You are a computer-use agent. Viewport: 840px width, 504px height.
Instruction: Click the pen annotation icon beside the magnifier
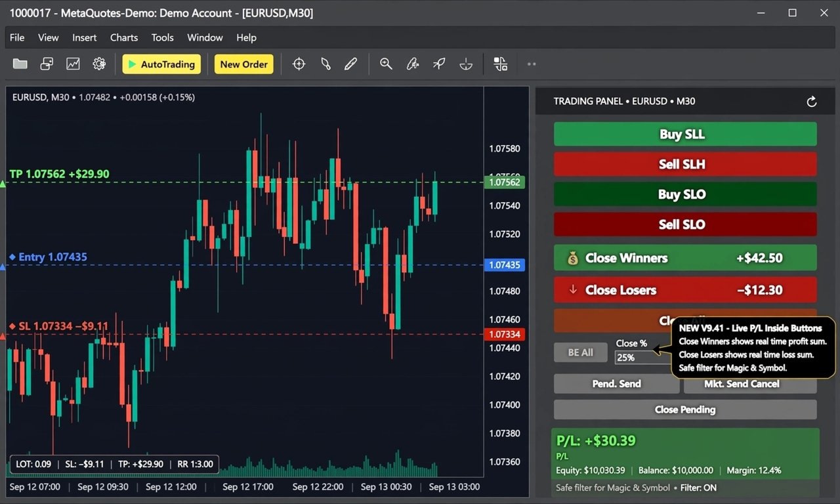coord(413,64)
